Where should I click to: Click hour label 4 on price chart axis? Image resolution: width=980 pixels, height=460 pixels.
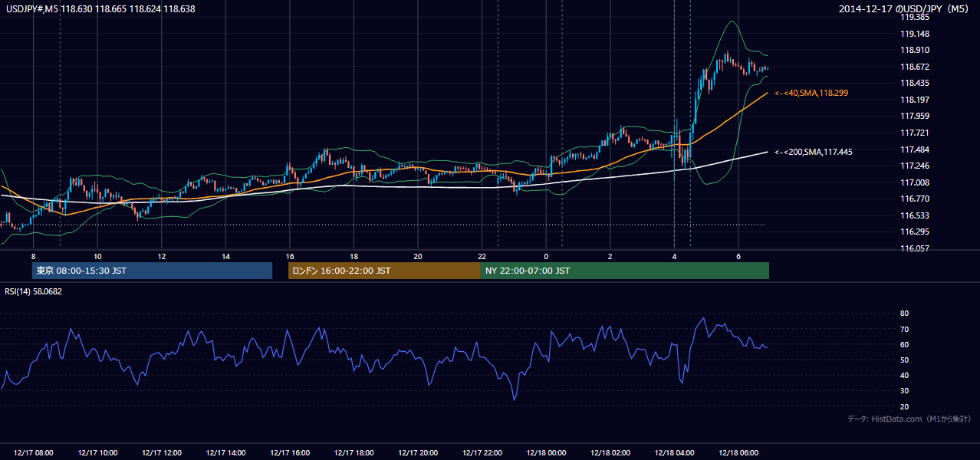pyautogui.click(x=674, y=256)
